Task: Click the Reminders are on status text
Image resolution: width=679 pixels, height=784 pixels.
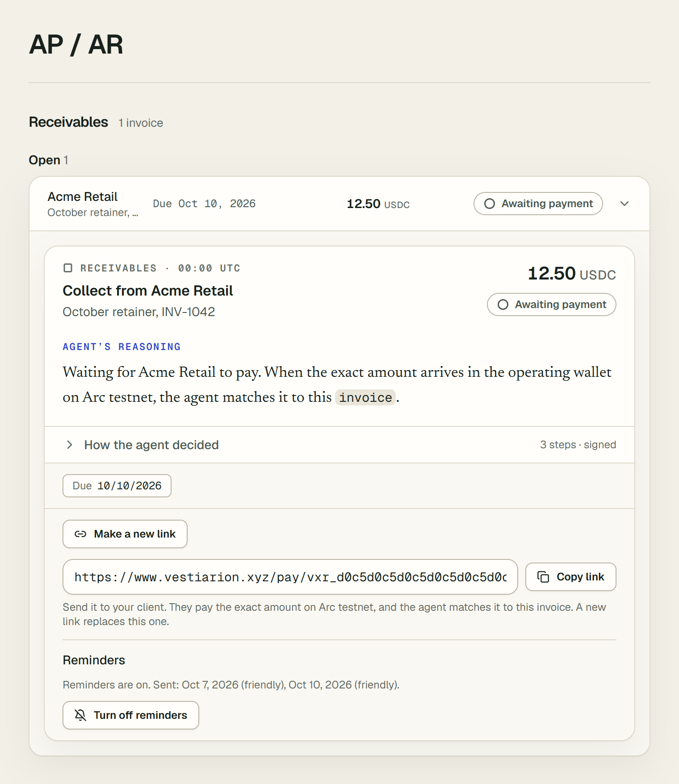Action: [x=231, y=685]
